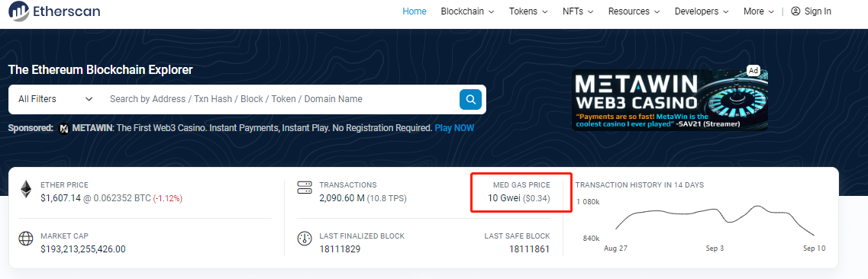Expand the NFTs menu
This screenshot has height=279, width=868.
click(x=578, y=11)
